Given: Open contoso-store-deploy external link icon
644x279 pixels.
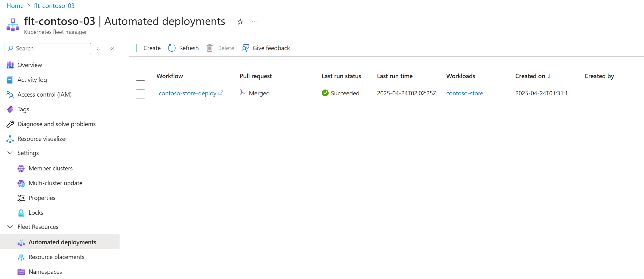Looking at the screenshot, I should click(221, 93).
